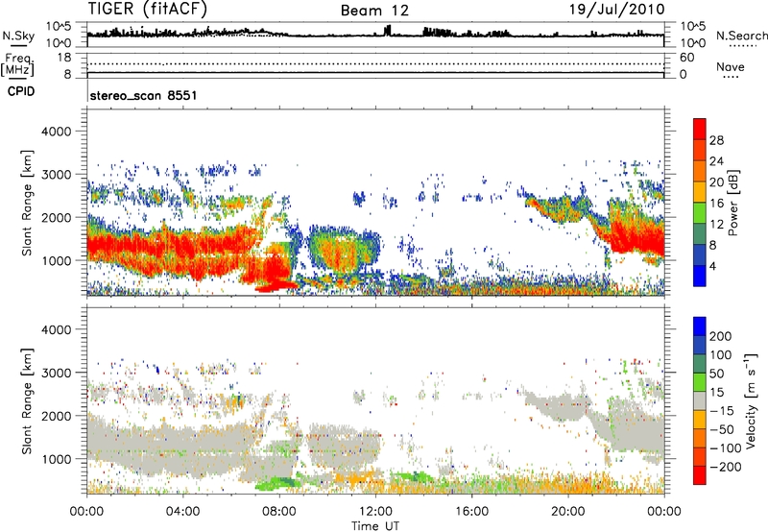Click the '20' value on the Power color bar
Image resolution: width=768 pixels, height=532 pixels.
[x=716, y=182]
